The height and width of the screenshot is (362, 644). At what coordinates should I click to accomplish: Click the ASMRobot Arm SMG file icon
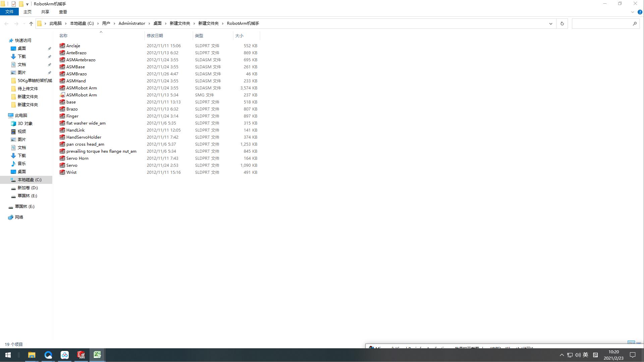tap(62, 95)
